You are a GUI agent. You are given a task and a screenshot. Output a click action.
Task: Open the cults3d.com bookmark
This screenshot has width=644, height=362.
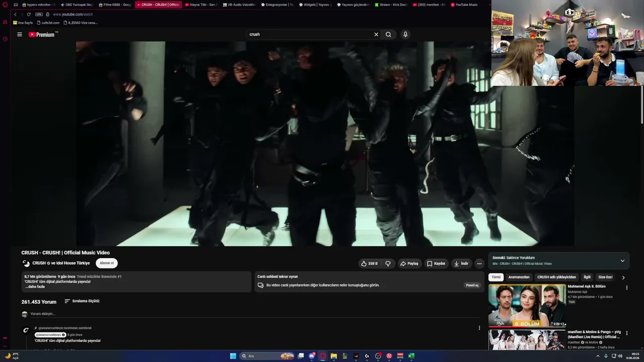48,23
